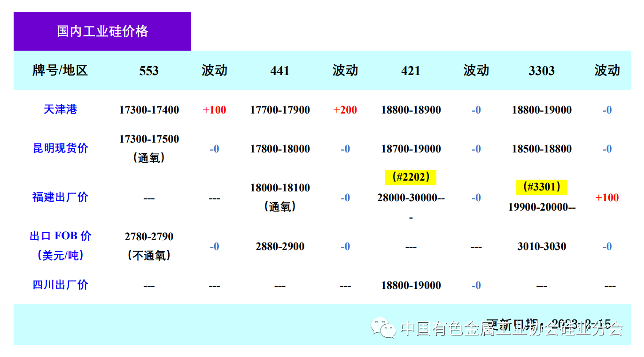Click the yellow highlighted #3301 label

point(542,187)
